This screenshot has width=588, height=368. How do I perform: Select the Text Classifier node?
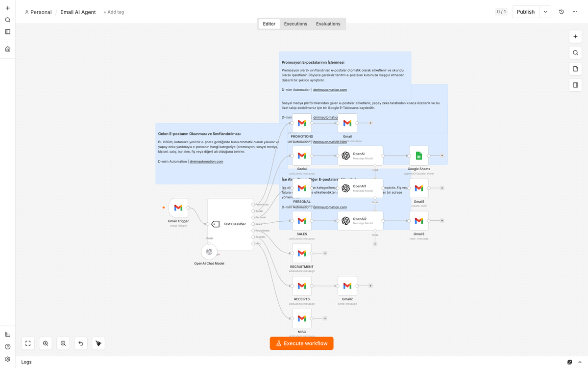tap(230, 224)
